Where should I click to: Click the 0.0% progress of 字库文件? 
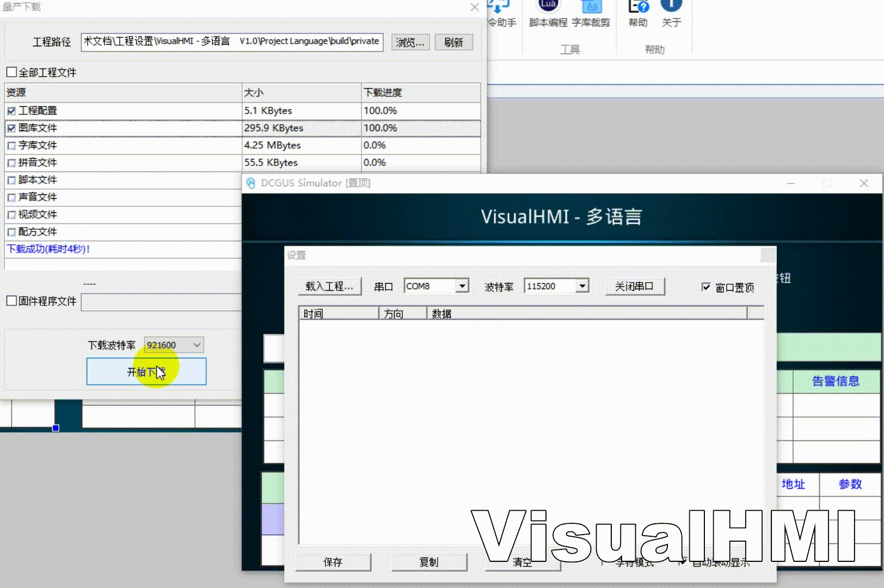[x=421, y=145]
